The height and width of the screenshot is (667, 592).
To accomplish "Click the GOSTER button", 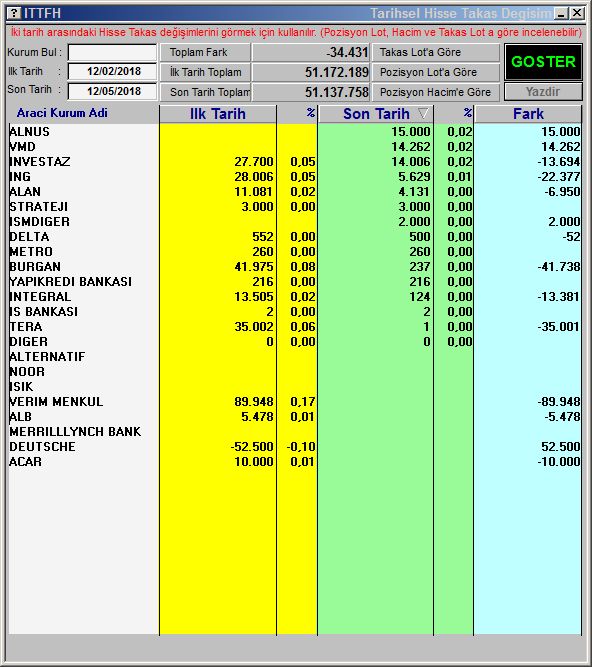I will 543,62.
